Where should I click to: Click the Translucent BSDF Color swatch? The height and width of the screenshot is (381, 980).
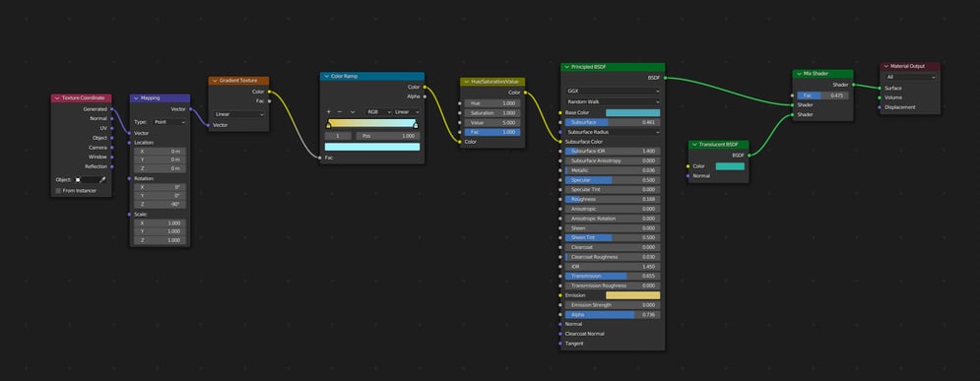730,166
